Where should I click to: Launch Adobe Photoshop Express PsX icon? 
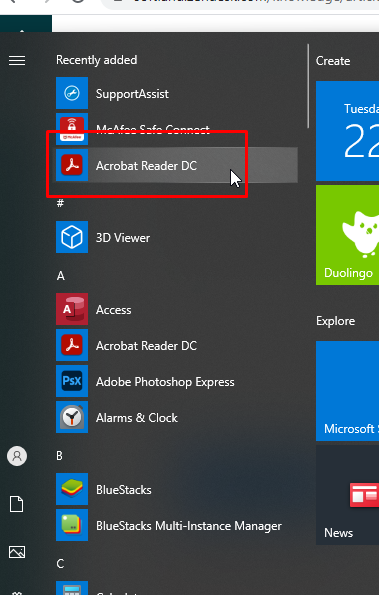72,381
